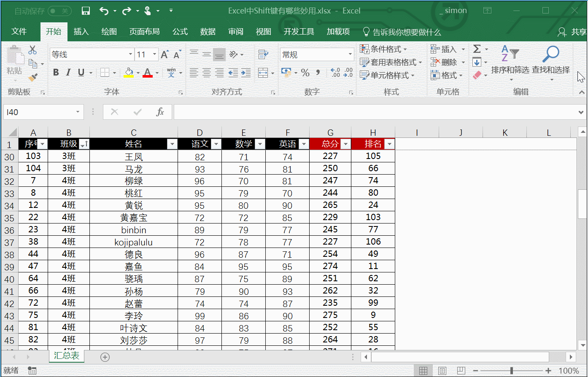Image resolution: width=588 pixels, height=377 pixels.
Task: Open the 公式 ribbon tab
Action: (180, 31)
